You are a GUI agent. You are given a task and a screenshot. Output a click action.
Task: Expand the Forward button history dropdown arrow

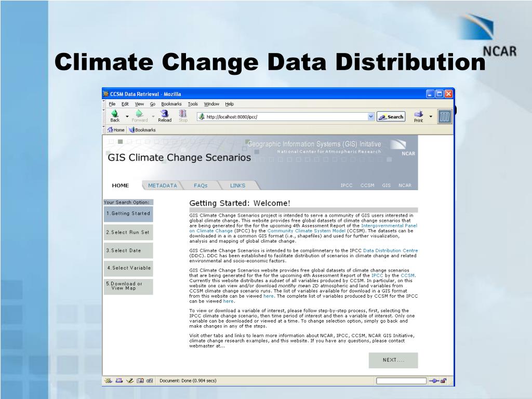153,116
